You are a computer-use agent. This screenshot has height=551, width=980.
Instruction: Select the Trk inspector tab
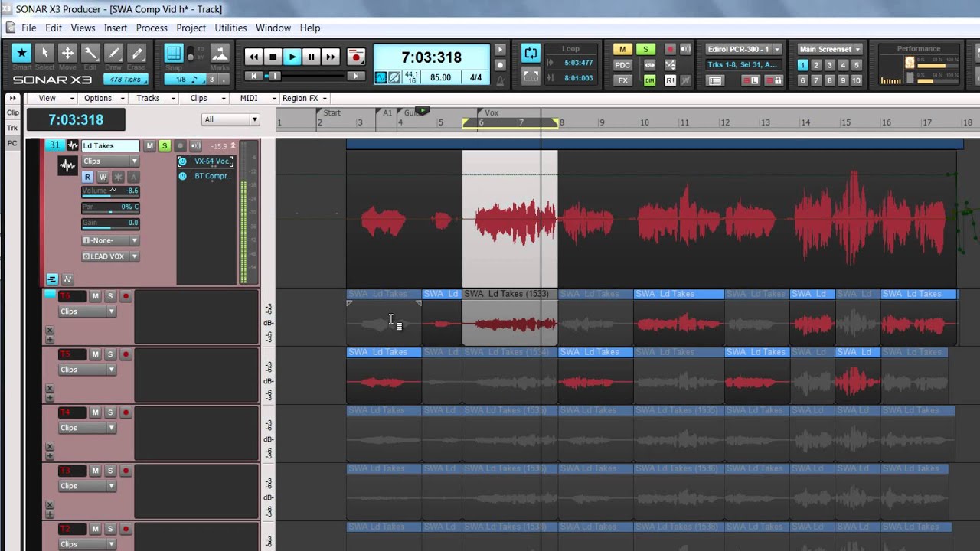pyautogui.click(x=13, y=128)
